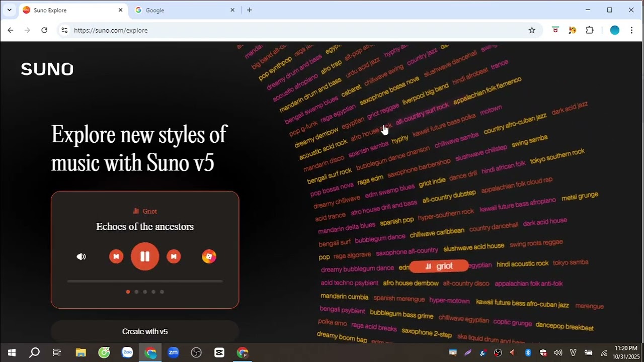
Task: Select the first carousel dot
Action: (x=128, y=292)
